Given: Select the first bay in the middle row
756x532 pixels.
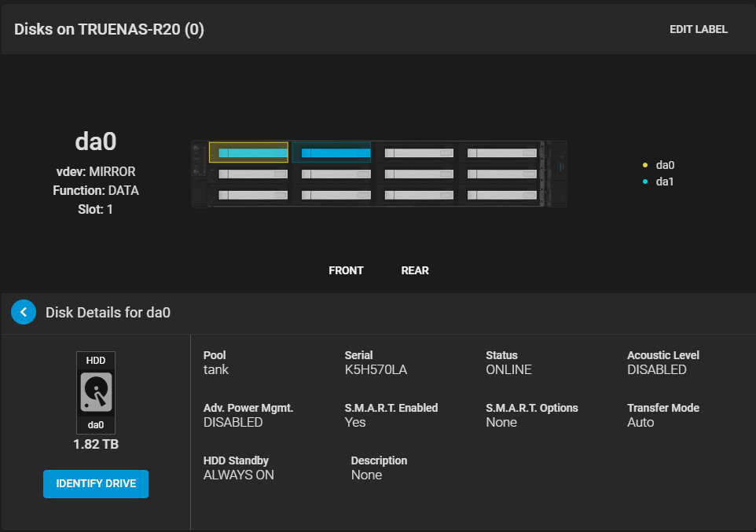Looking at the screenshot, I should tap(253, 174).
